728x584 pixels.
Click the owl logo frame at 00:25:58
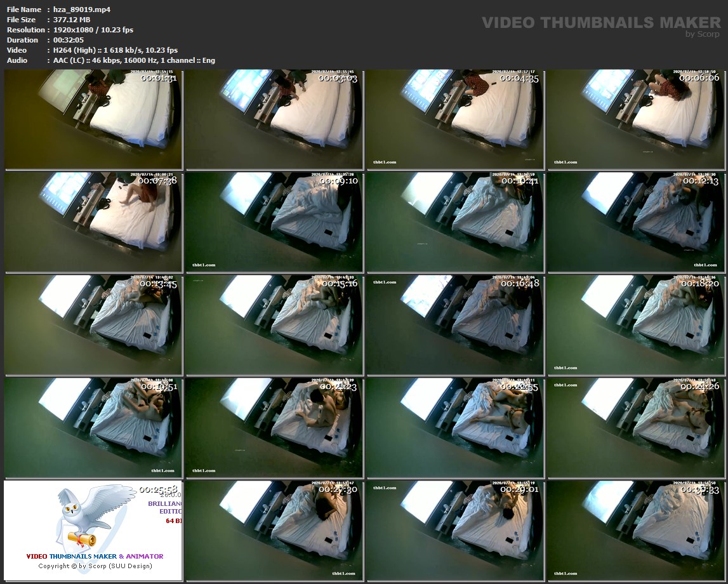coord(93,531)
